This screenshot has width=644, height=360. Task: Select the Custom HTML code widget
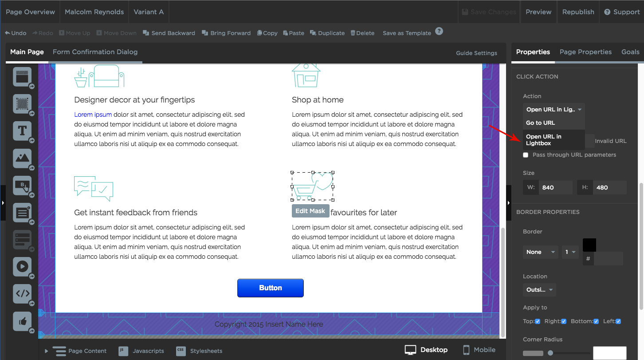22,293
